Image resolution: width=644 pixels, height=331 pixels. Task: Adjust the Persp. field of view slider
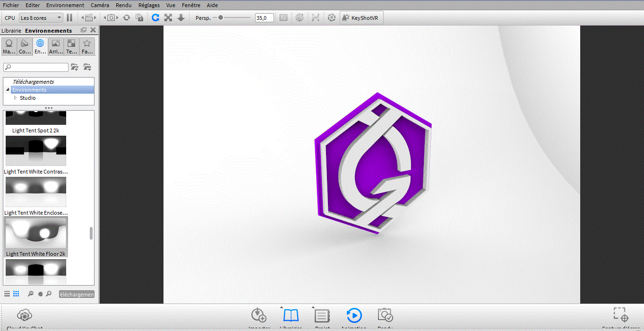(232, 17)
